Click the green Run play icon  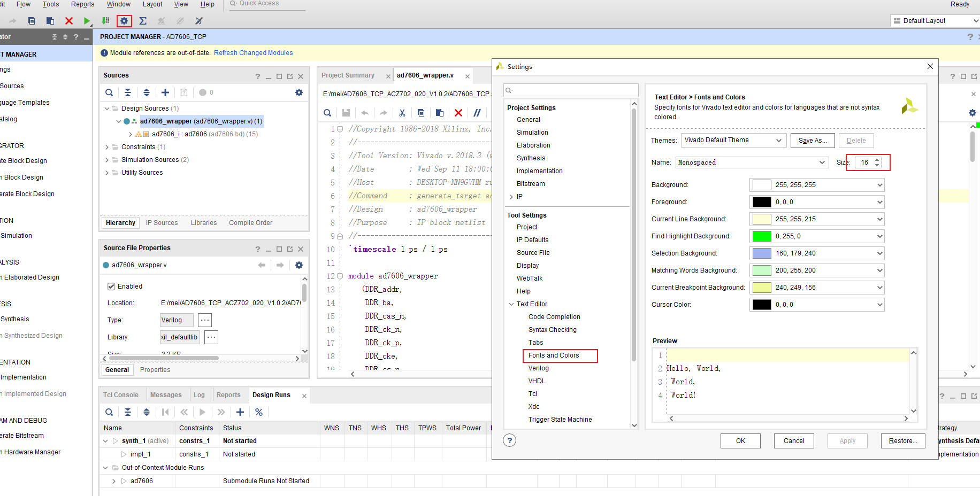click(87, 21)
